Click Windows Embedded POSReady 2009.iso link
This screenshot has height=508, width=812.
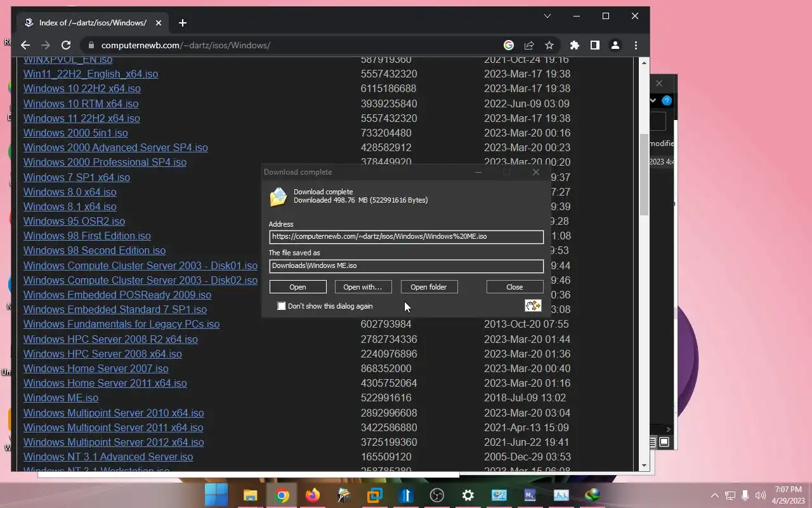(x=117, y=295)
